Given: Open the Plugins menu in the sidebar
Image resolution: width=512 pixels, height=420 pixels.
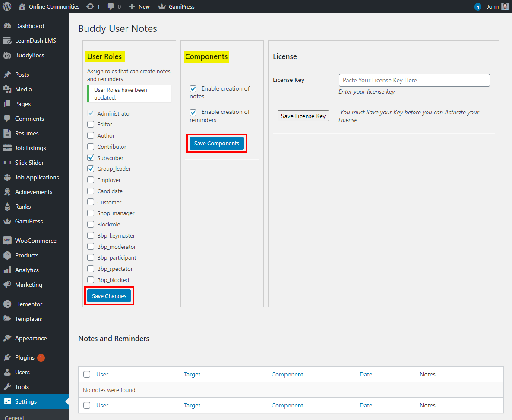Looking at the screenshot, I should 25,357.
